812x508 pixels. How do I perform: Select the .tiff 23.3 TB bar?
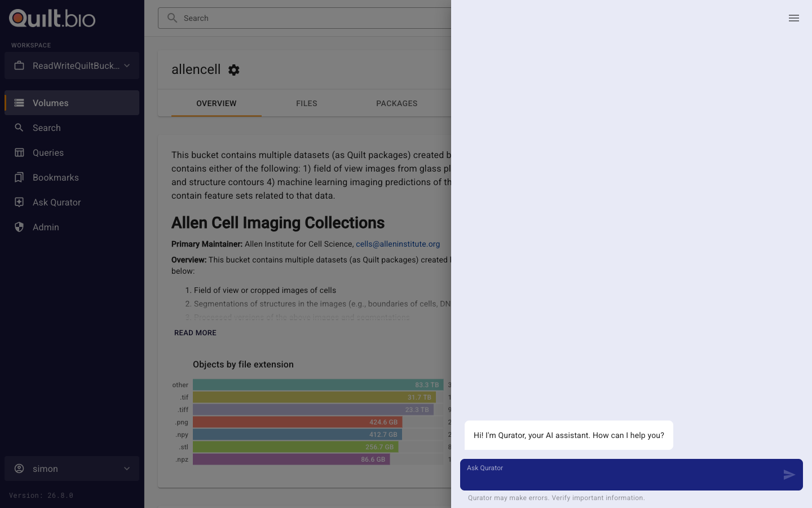click(x=313, y=410)
